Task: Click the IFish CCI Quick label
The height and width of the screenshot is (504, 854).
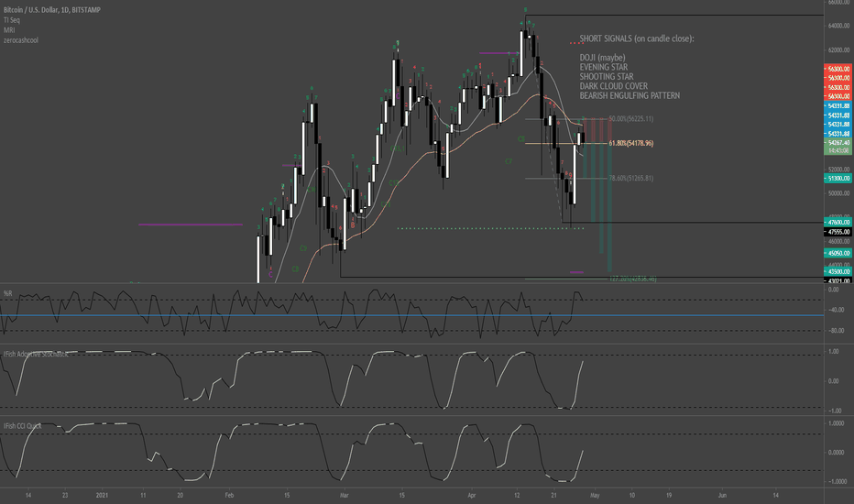Action: tap(22, 425)
